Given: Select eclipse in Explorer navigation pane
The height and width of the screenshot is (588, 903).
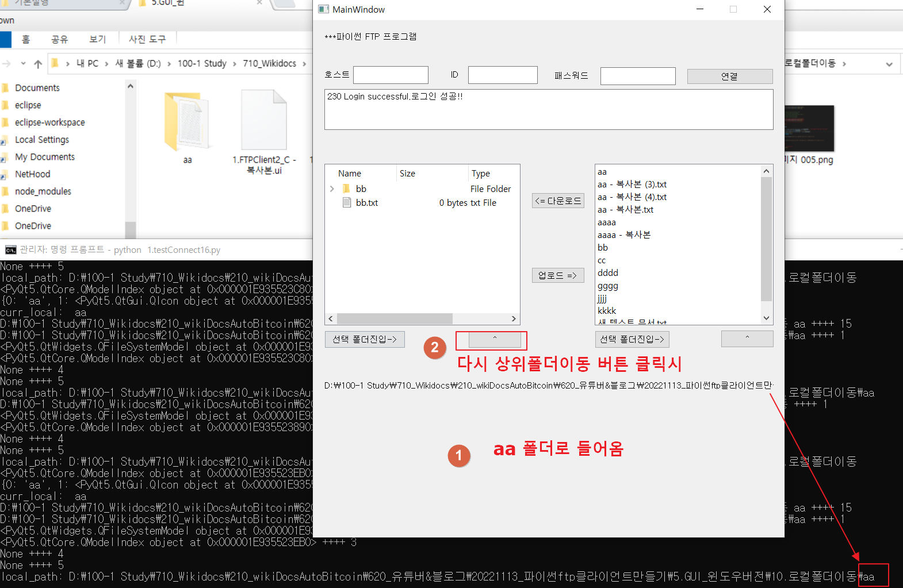Looking at the screenshot, I should (28, 105).
